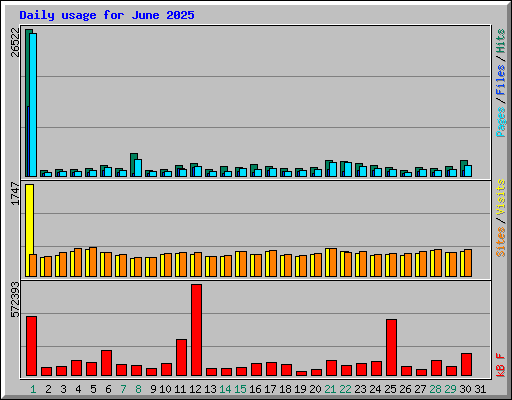Image resolution: width=512 pixels, height=400 pixels.
Task: Click the "Daily usage for June 2025" title
Action: (x=107, y=15)
